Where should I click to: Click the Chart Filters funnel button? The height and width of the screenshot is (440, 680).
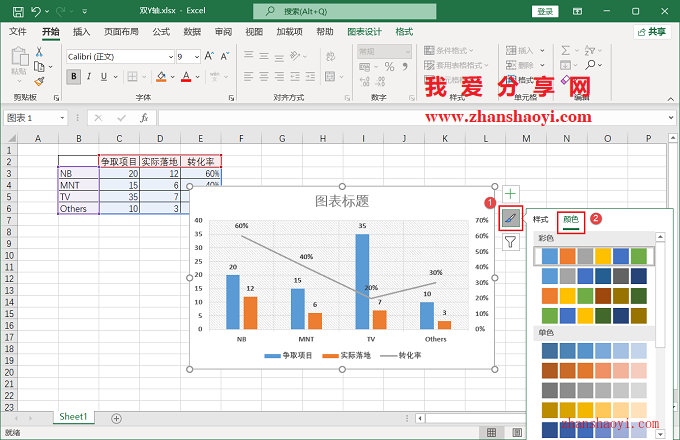(510, 242)
